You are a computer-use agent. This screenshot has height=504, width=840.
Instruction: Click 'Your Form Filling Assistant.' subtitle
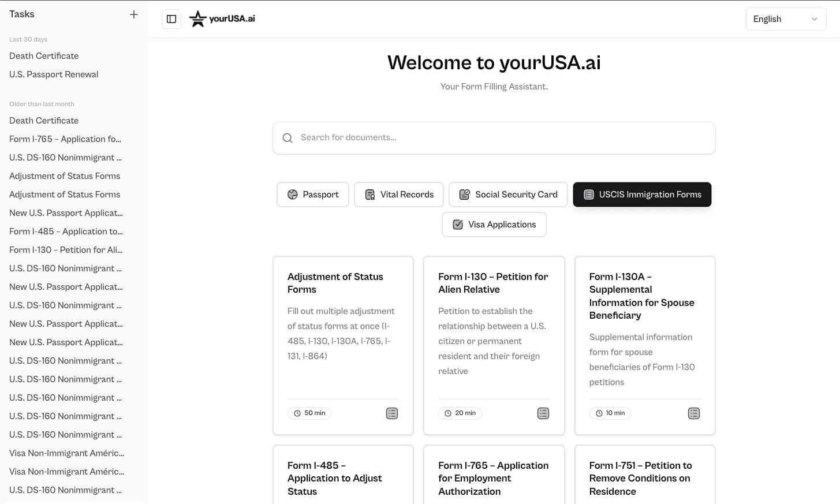pos(494,87)
